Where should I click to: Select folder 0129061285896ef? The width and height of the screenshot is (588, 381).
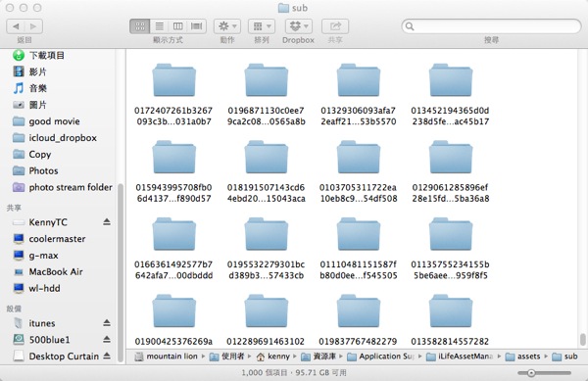[451, 158]
